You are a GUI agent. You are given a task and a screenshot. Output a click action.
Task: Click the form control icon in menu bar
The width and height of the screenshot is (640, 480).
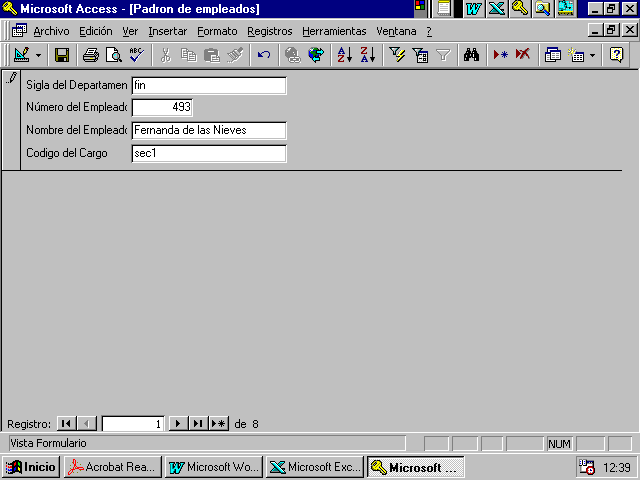coord(19,31)
